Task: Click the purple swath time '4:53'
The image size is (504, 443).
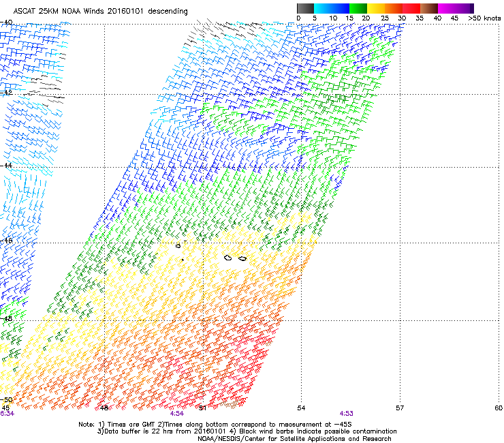Action: click(x=347, y=414)
